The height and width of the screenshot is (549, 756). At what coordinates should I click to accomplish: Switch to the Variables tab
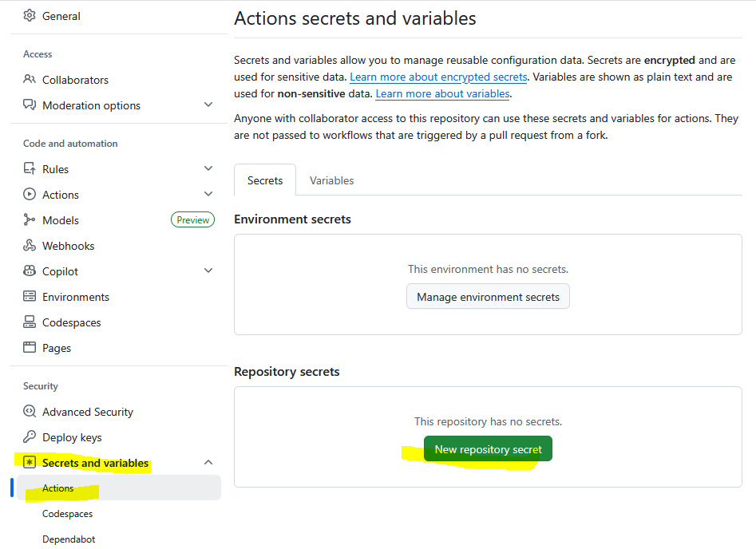coord(331,180)
